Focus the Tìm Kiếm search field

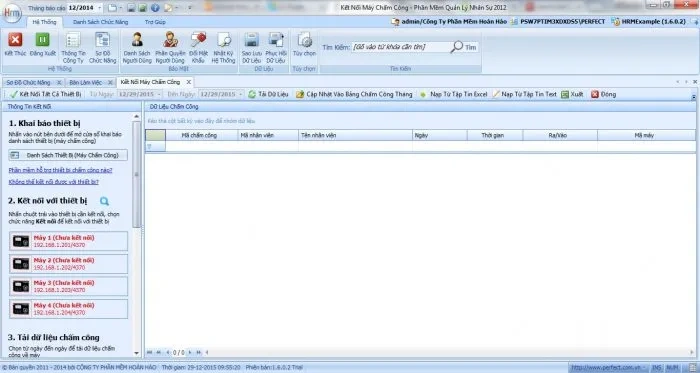(x=400, y=47)
